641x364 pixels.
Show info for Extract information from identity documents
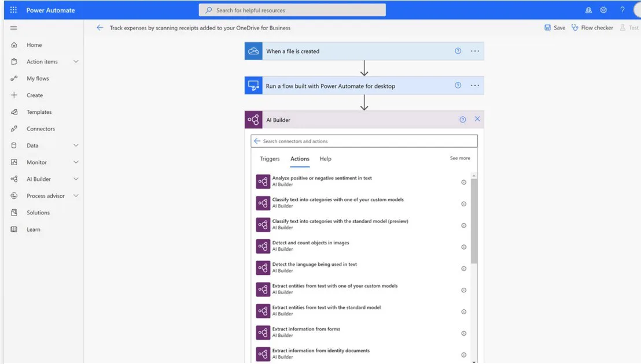[463, 355]
